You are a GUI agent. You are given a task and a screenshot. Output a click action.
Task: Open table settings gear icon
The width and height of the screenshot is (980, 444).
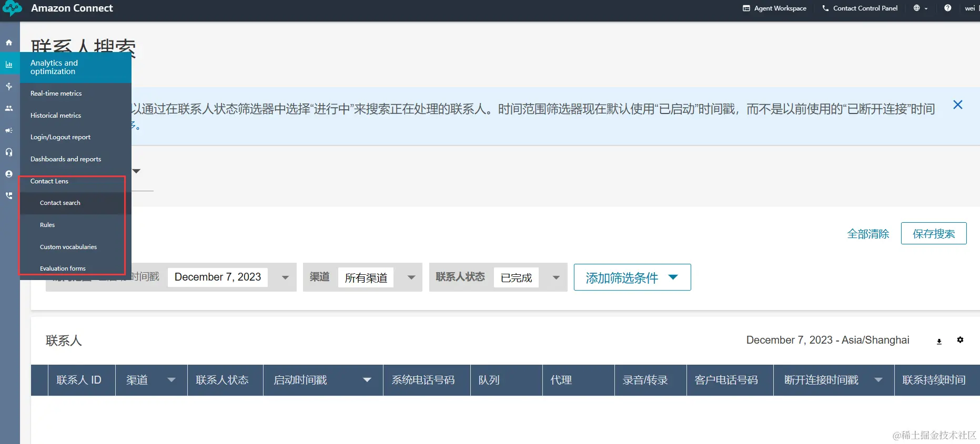[x=960, y=340]
